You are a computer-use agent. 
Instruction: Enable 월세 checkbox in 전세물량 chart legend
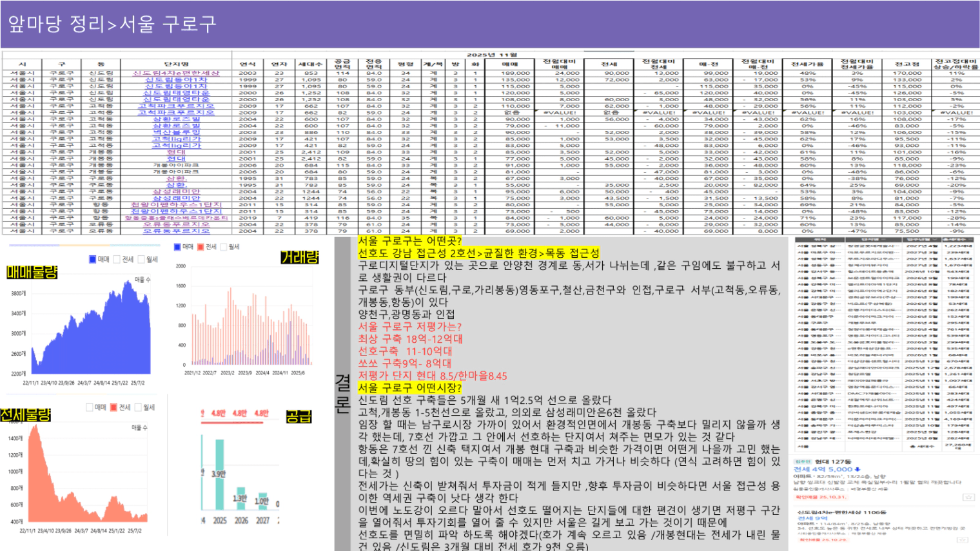pyautogui.click(x=139, y=407)
